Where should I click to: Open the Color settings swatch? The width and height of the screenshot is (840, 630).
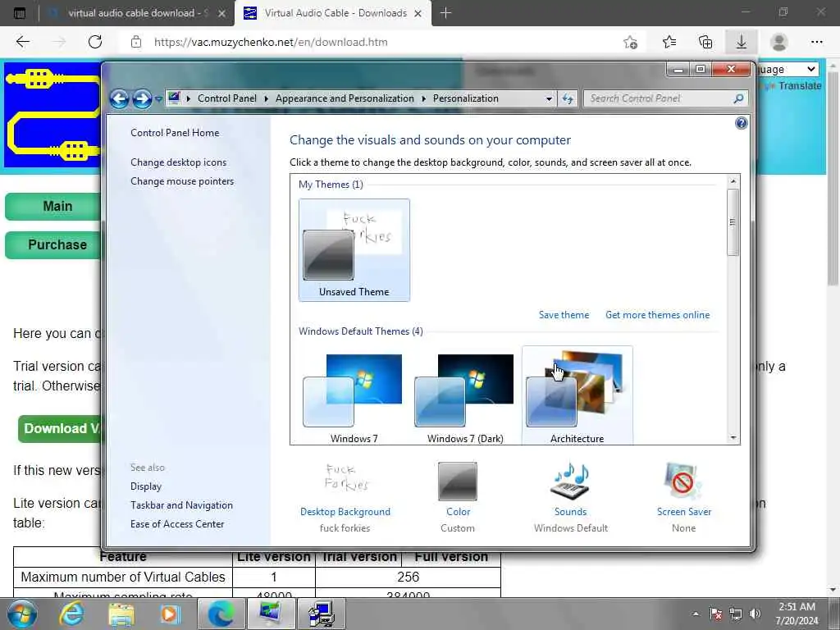(x=458, y=481)
